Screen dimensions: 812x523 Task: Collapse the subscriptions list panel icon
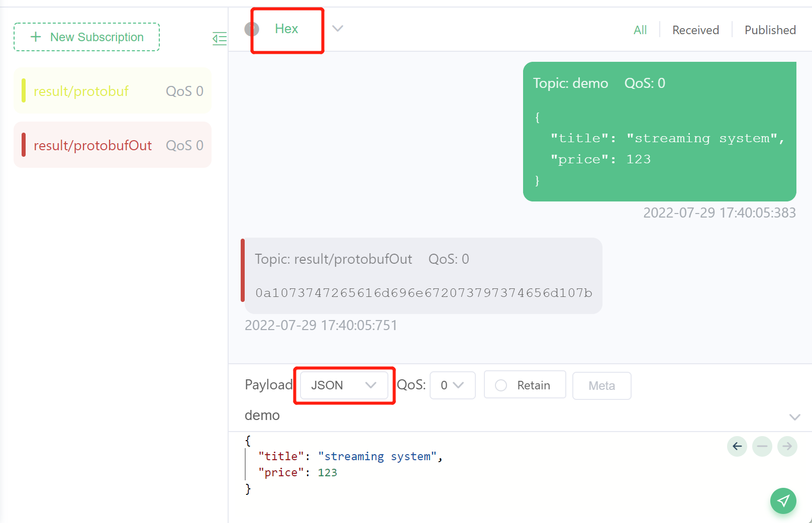(220, 39)
